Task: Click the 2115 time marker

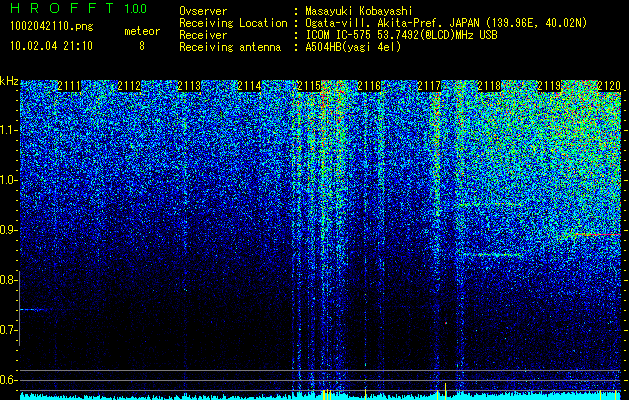Action: click(x=309, y=86)
